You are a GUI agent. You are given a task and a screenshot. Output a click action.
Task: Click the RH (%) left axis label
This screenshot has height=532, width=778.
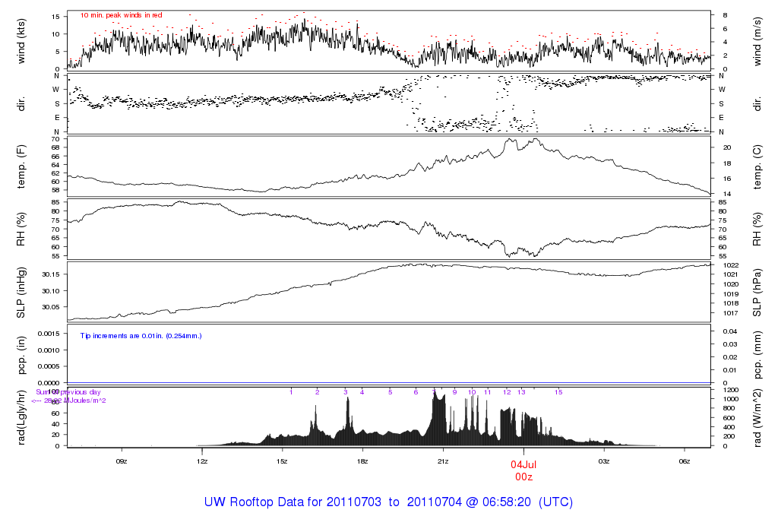click(x=21, y=230)
